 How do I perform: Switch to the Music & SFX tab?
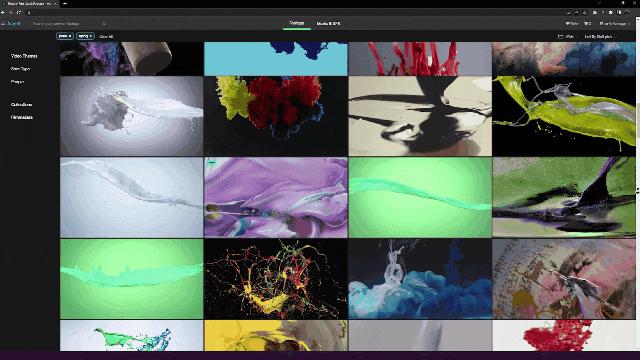pos(328,24)
